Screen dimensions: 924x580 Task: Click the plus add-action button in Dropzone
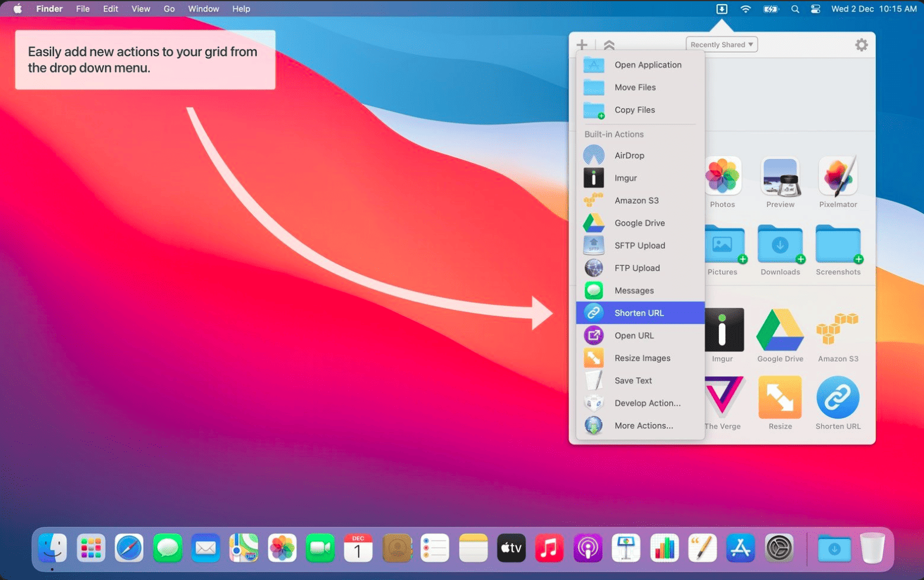click(582, 45)
